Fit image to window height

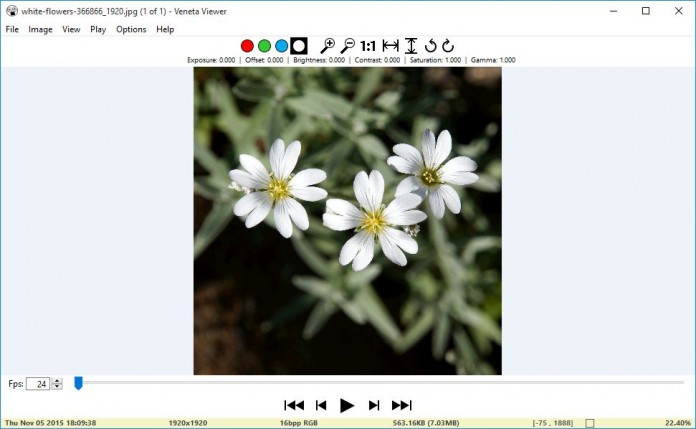pyautogui.click(x=411, y=46)
